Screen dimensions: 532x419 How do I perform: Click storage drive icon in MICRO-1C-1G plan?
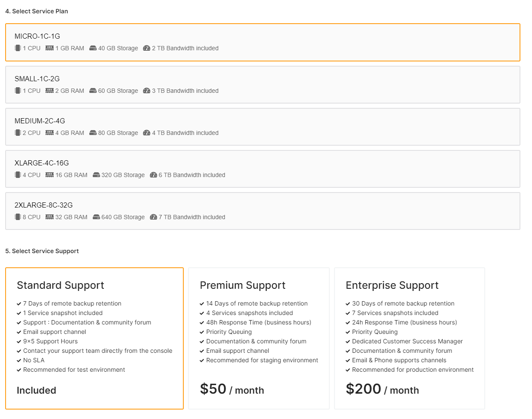coord(93,48)
